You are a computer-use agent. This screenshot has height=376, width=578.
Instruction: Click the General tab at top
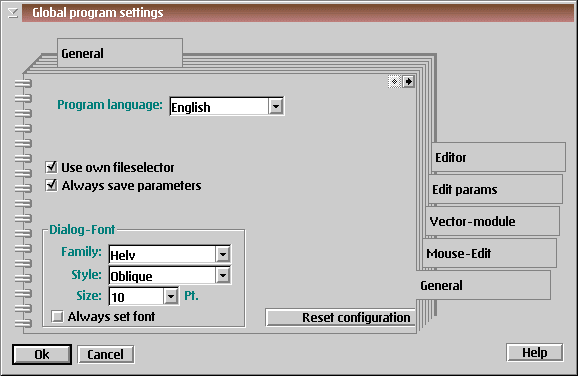[x=120, y=53]
